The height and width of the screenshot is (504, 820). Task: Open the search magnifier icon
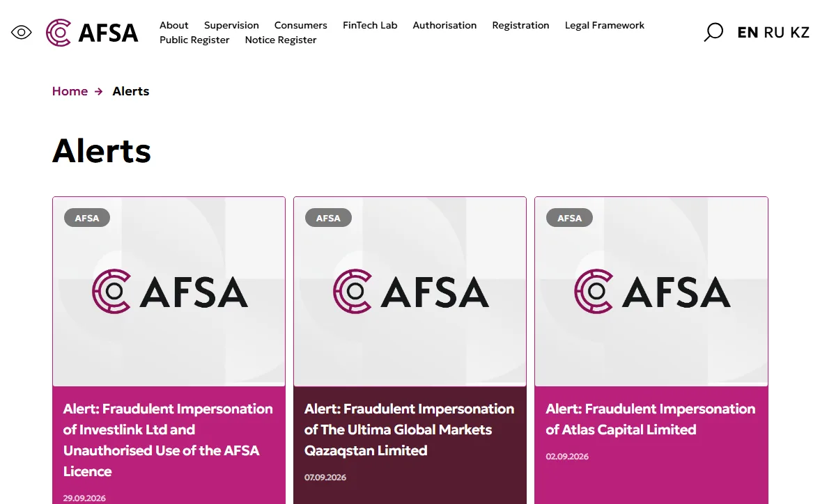[713, 32]
